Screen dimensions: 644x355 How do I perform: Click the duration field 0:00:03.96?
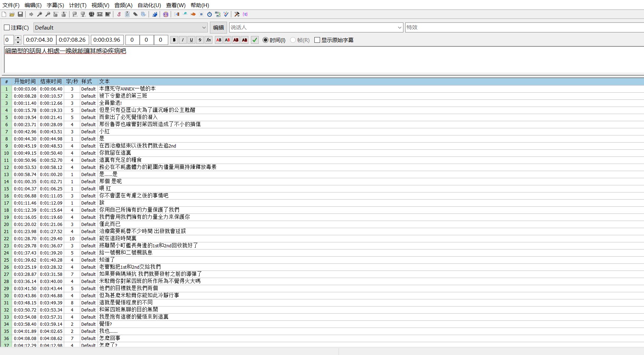coord(107,40)
